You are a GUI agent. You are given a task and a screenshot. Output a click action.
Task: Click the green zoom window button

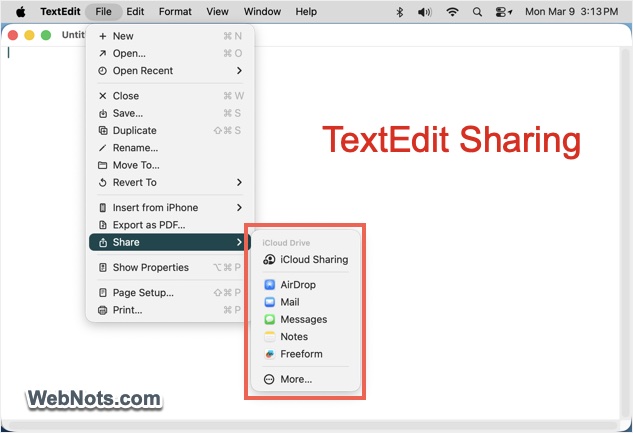[x=46, y=35]
